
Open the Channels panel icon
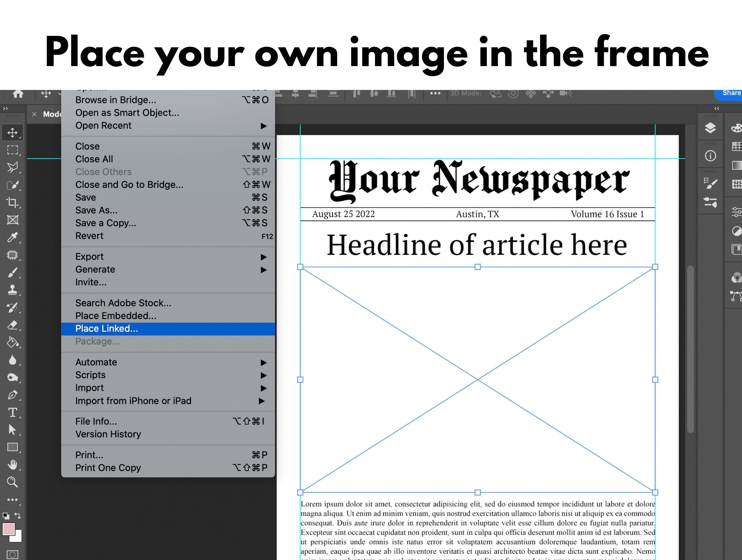pos(737,278)
